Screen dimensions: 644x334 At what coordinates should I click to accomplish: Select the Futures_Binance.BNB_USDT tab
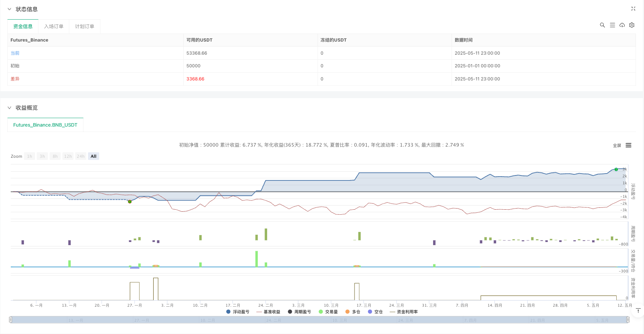[x=45, y=125]
